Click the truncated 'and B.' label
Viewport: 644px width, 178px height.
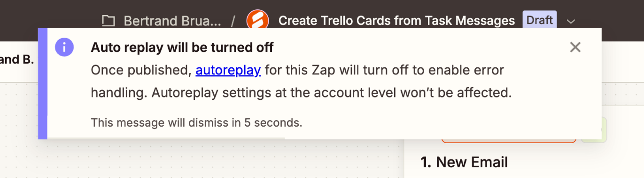[x=17, y=60]
